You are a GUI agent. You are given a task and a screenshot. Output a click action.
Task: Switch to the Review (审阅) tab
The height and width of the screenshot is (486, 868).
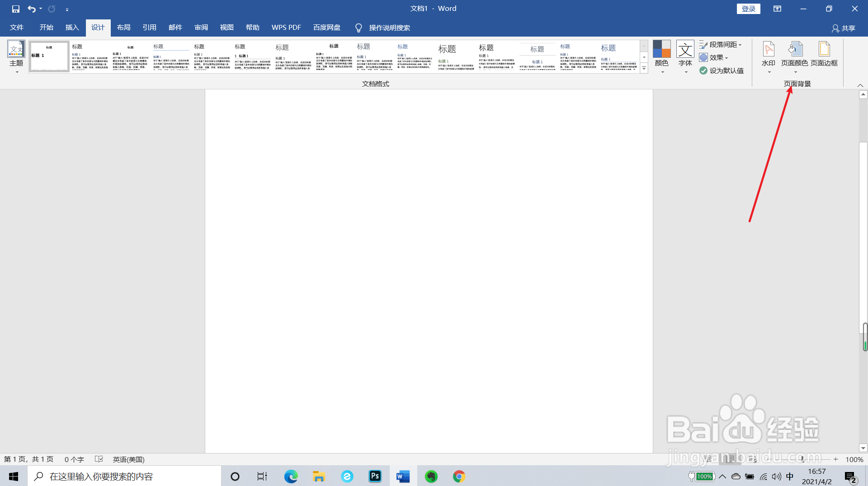[201, 28]
